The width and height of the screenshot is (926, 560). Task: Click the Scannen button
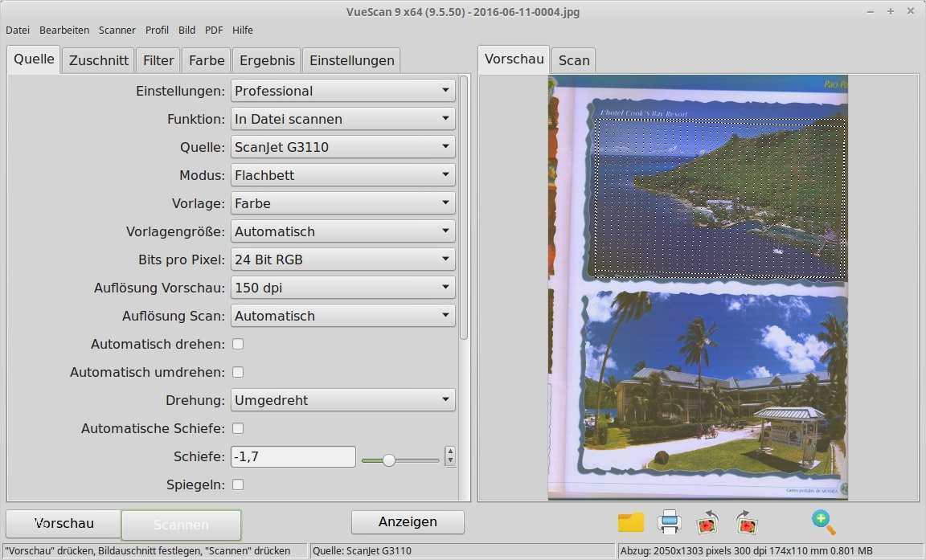pos(182,525)
